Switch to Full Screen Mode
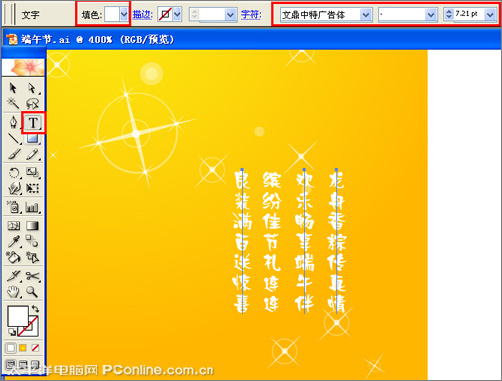 coord(35,365)
